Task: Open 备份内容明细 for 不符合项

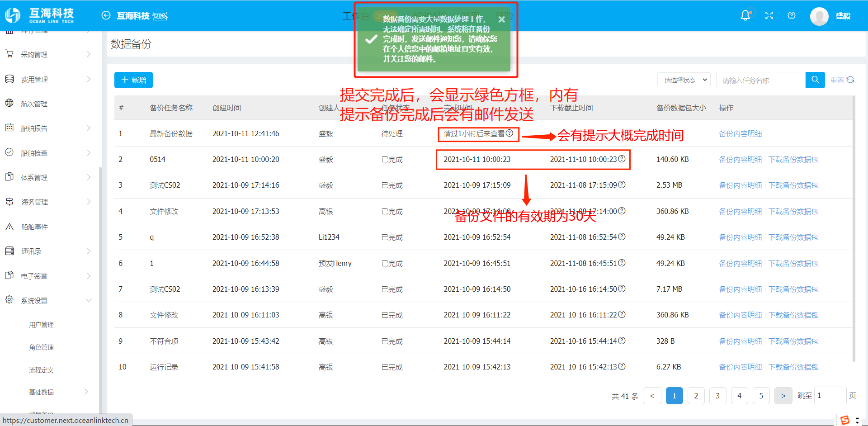Action: 741,341
